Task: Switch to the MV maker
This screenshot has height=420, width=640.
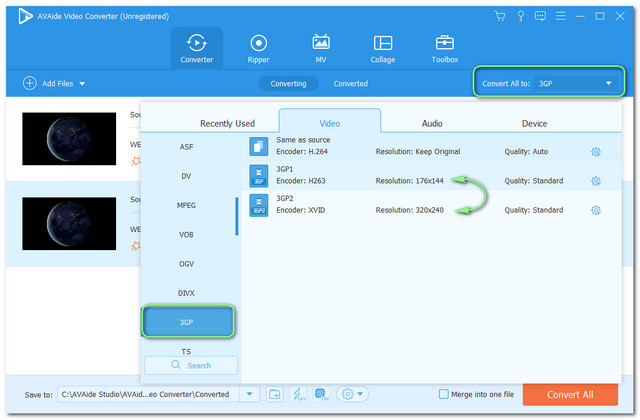Action: click(321, 48)
